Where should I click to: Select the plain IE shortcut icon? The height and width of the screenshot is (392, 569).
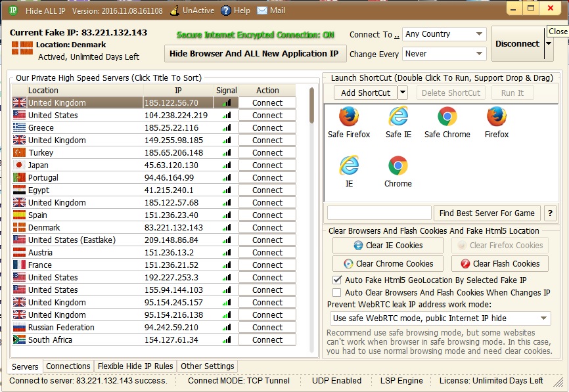click(x=349, y=165)
